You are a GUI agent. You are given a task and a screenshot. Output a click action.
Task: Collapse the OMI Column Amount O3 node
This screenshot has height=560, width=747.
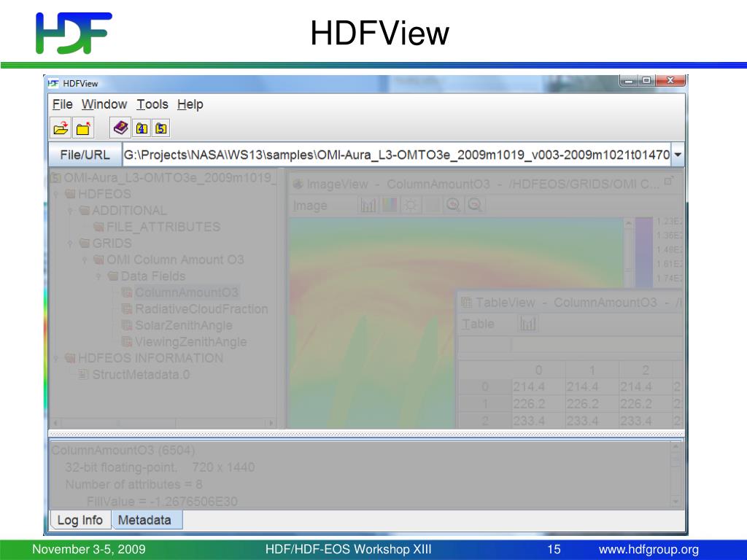pos(85,260)
